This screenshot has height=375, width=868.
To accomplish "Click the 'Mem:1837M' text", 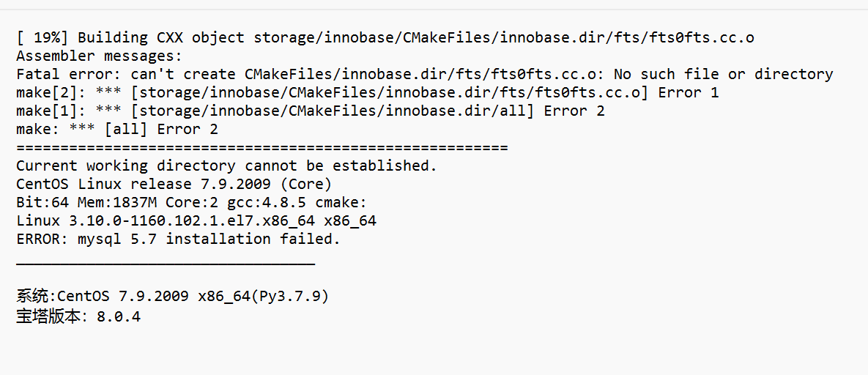I will 117,202.
